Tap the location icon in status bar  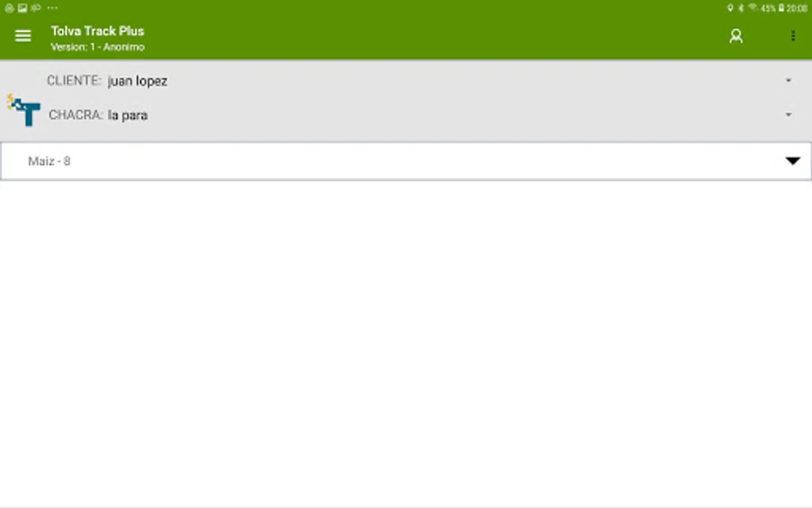click(730, 8)
